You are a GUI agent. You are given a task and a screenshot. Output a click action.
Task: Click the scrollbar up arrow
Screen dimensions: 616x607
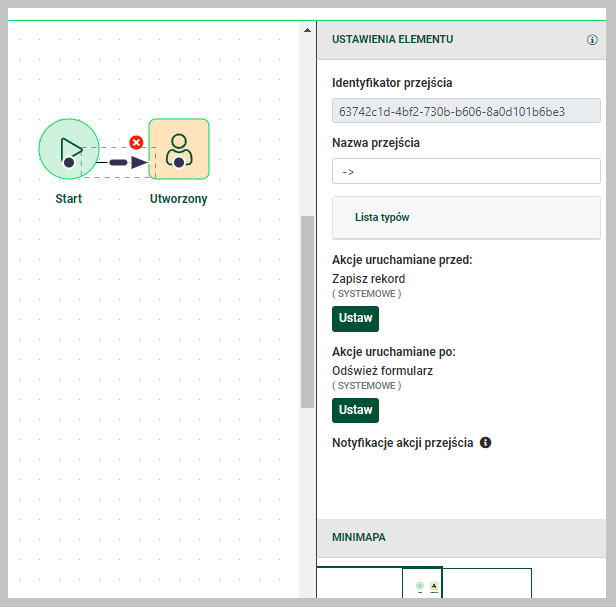(x=307, y=31)
